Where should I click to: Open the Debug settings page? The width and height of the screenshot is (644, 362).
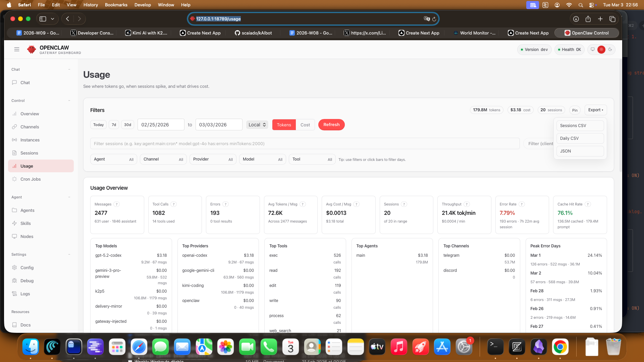[x=27, y=281]
